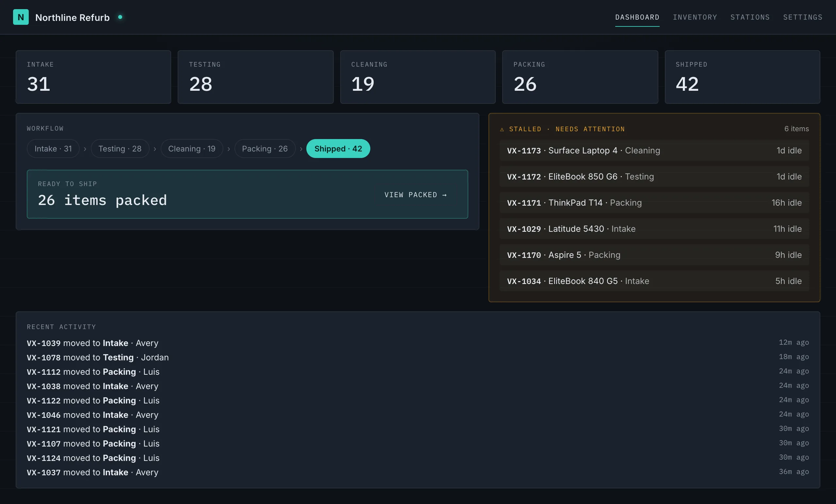Click the '18m ago' timestamp
Image resolution: width=836 pixels, height=504 pixels.
click(x=794, y=357)
